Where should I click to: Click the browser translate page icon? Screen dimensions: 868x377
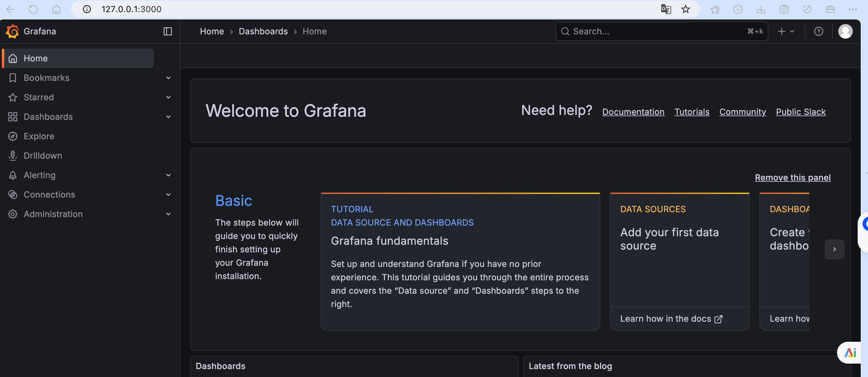pos(666,9)
